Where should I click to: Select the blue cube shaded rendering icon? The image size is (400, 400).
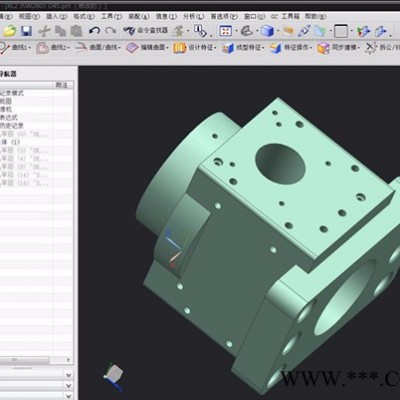(x=267, y=31)
